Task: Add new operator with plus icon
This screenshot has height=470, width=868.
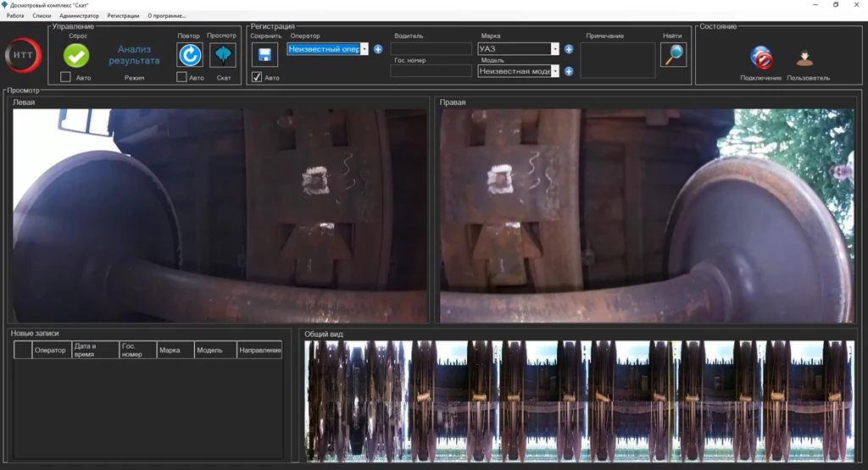Action: [x=378, y=49]
